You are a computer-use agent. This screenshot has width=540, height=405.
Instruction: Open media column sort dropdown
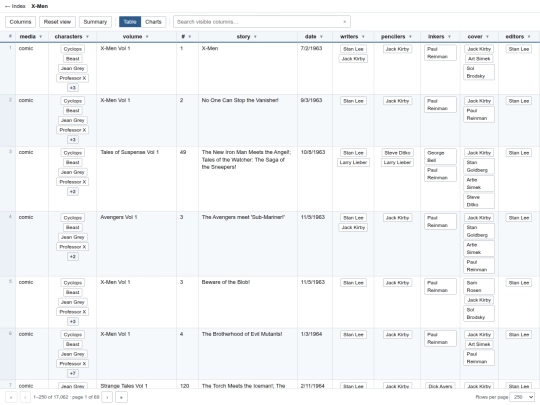(41, 37)
